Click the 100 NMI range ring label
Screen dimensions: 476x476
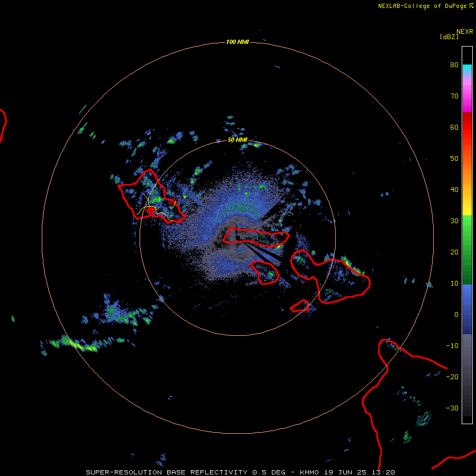237,42
